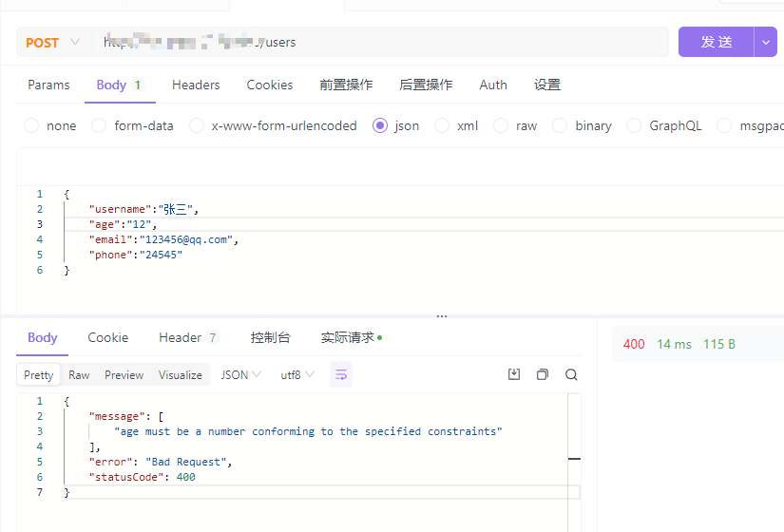The image size is (784, 532).
Task: Switch response view to Raw
Action: click(79, 374)
